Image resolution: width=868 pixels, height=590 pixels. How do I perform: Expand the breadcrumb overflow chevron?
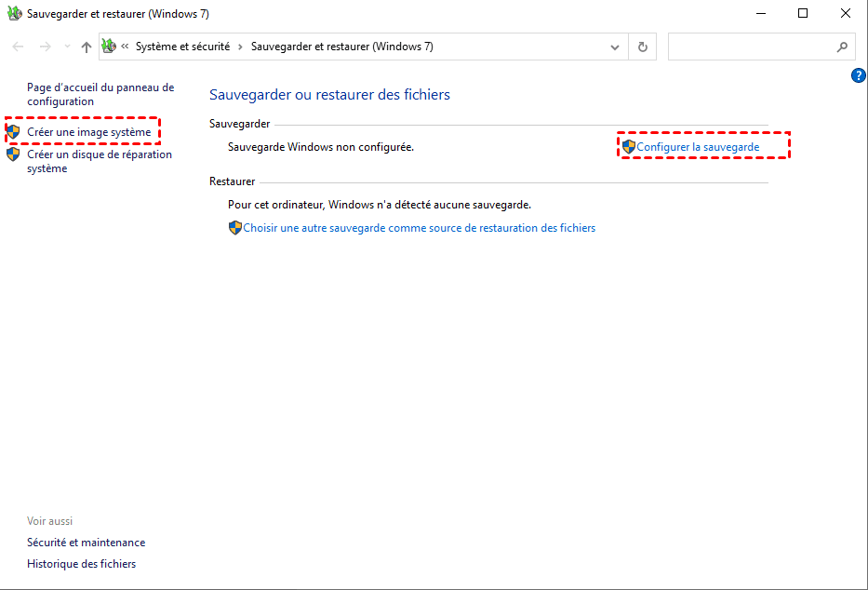pos(125,47)
